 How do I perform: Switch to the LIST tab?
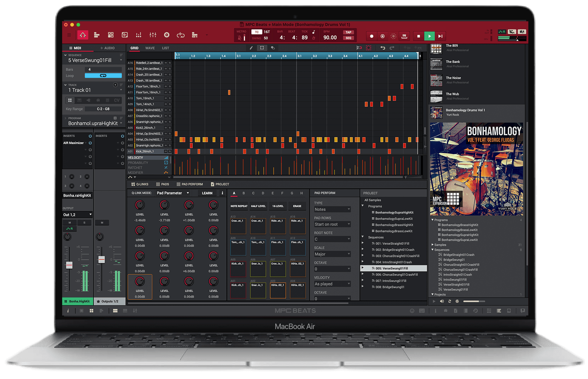[x=165, y=48]
